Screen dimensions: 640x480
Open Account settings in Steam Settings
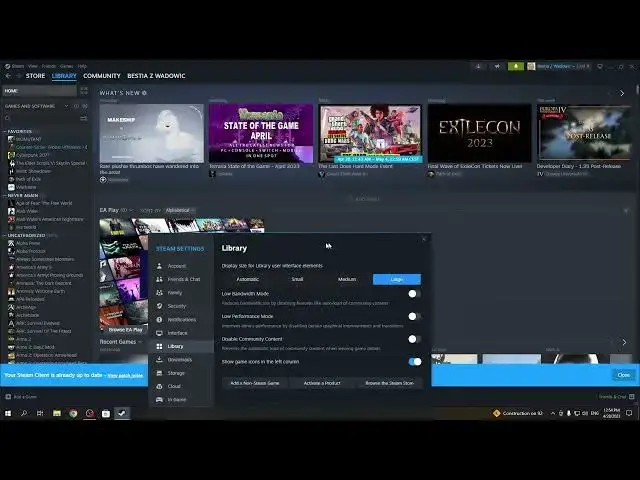[181, 266]
